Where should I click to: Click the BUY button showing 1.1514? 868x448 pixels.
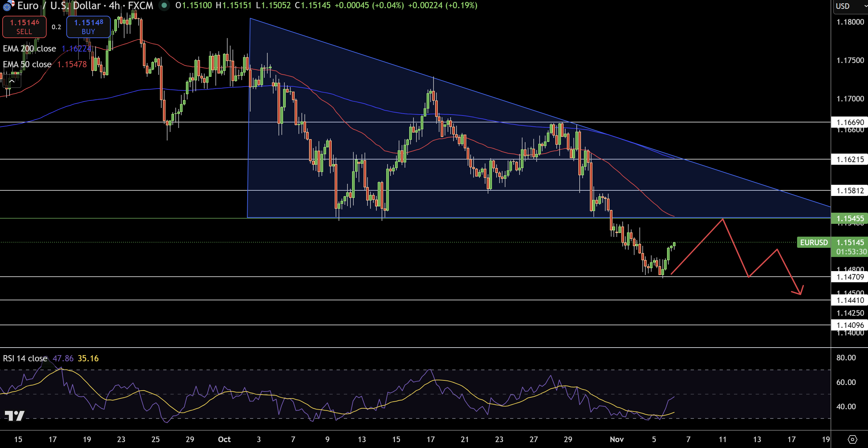88,27
